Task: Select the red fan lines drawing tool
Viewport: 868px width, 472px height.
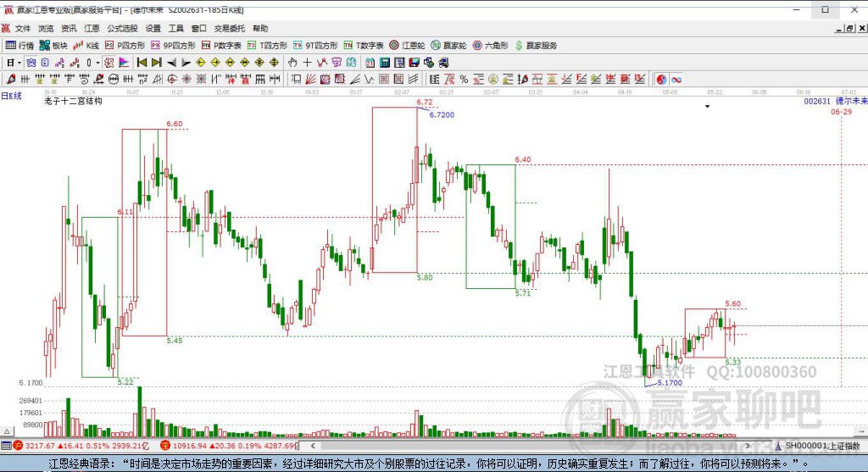Action: point(310,80)
